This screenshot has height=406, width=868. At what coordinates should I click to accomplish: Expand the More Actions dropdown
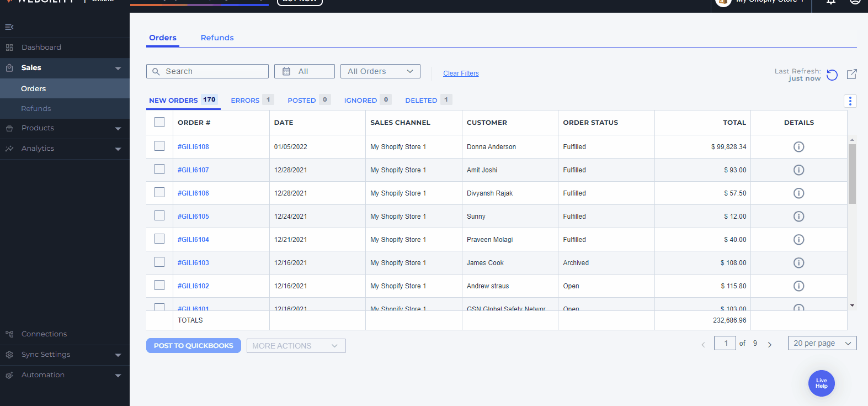[x=296, y=346]
